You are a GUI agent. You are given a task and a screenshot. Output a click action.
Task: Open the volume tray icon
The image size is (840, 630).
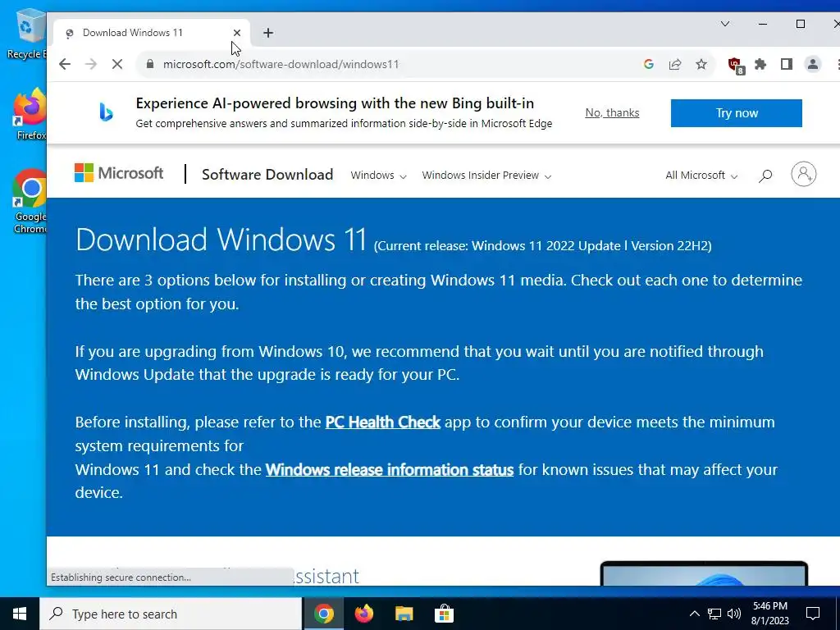pyautogui.click(x=734, y=614)
